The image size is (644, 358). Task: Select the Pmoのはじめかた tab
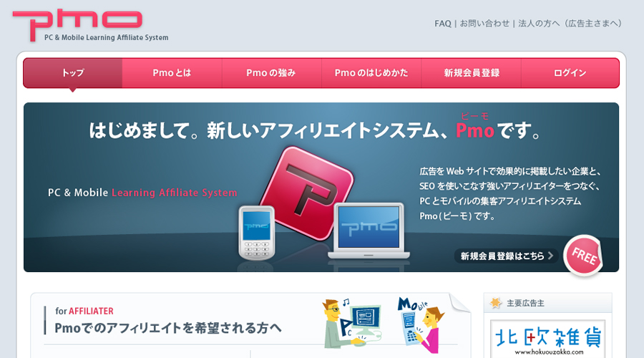pos(371,73)
